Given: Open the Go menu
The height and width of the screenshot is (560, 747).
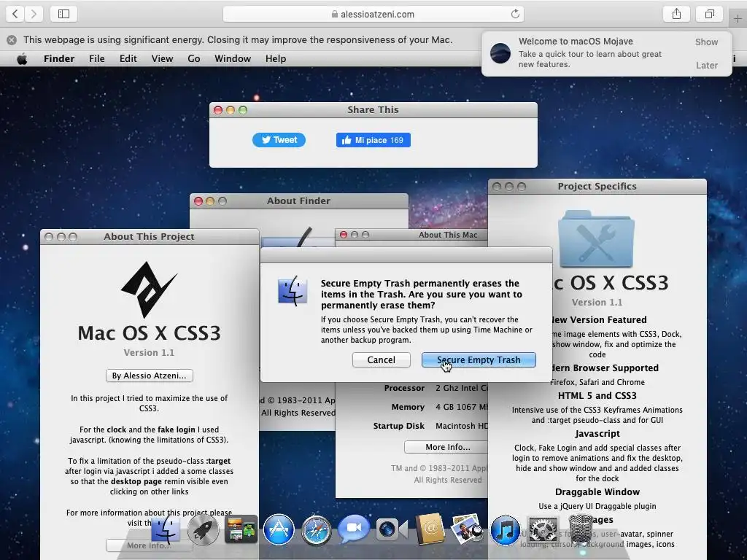Looking at the screenshot, I should pyautogui.click(x=194, y=58).
